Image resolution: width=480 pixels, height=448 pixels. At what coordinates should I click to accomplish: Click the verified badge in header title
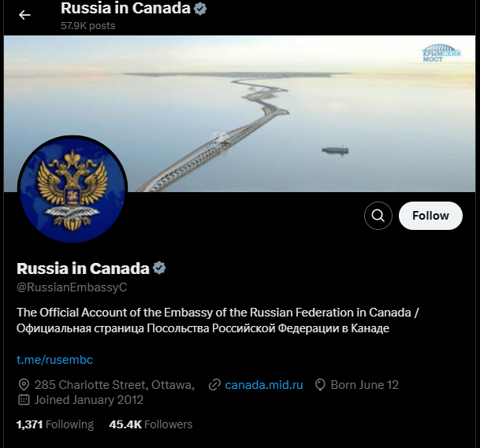pyautogui.click(x=200, y=9)
